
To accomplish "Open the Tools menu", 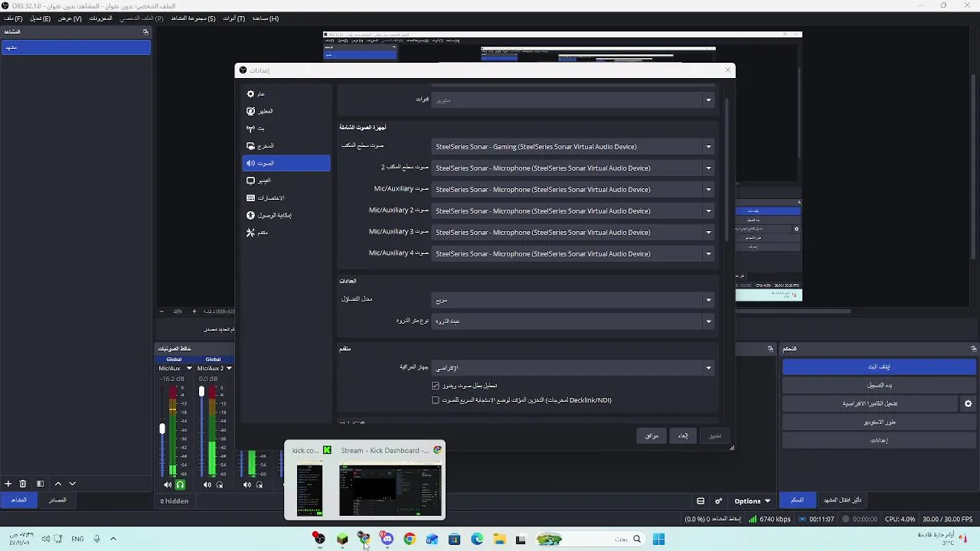I will pyautogui.click(x=234, y=18).
